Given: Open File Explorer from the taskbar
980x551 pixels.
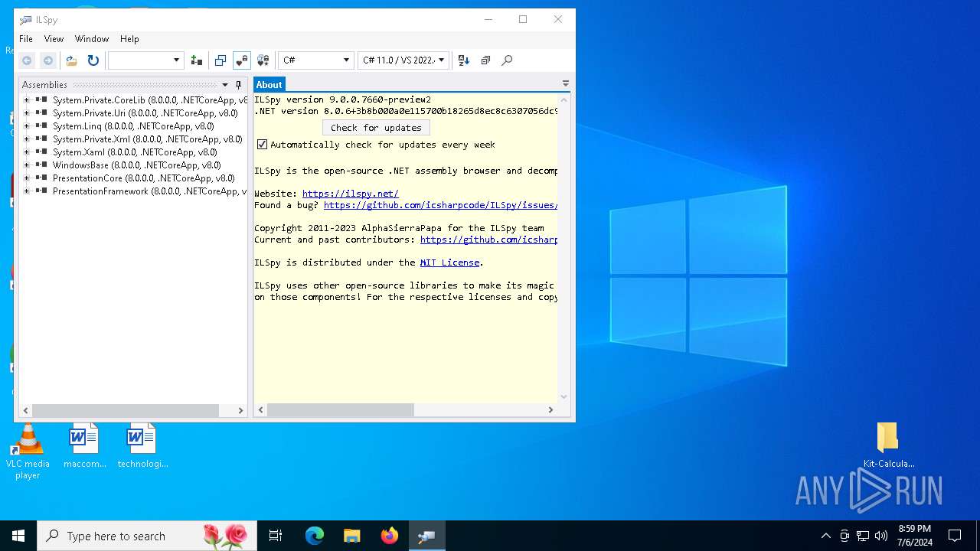Looking at the screenshot, I should click(x=352, y=536).
